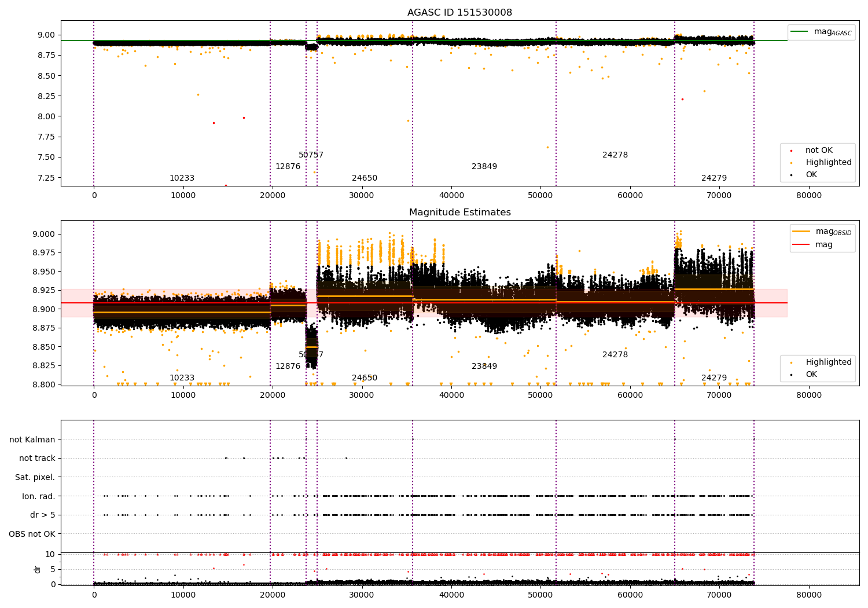Click the 8.875 y-axis tick label
The image size is (868, 608).
43,328
